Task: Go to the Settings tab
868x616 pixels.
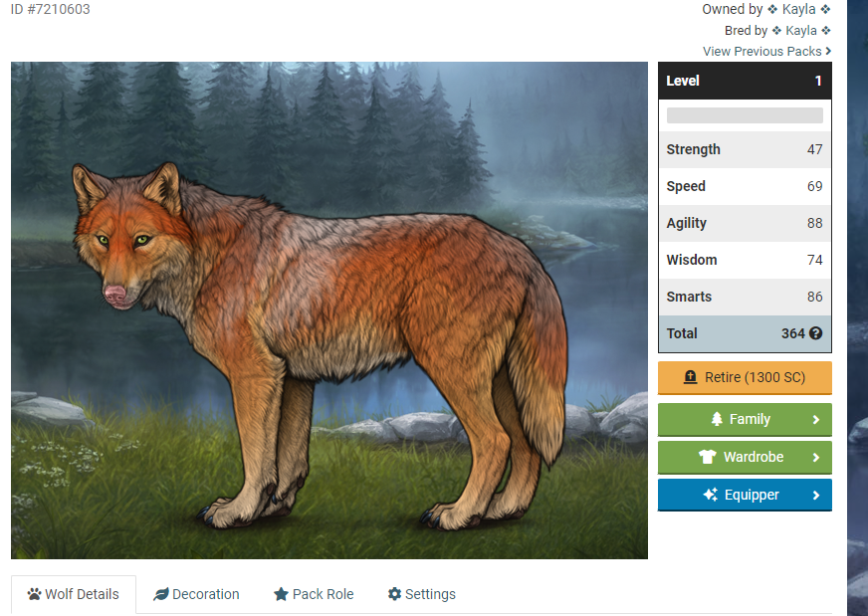Action: click(421, 594)
